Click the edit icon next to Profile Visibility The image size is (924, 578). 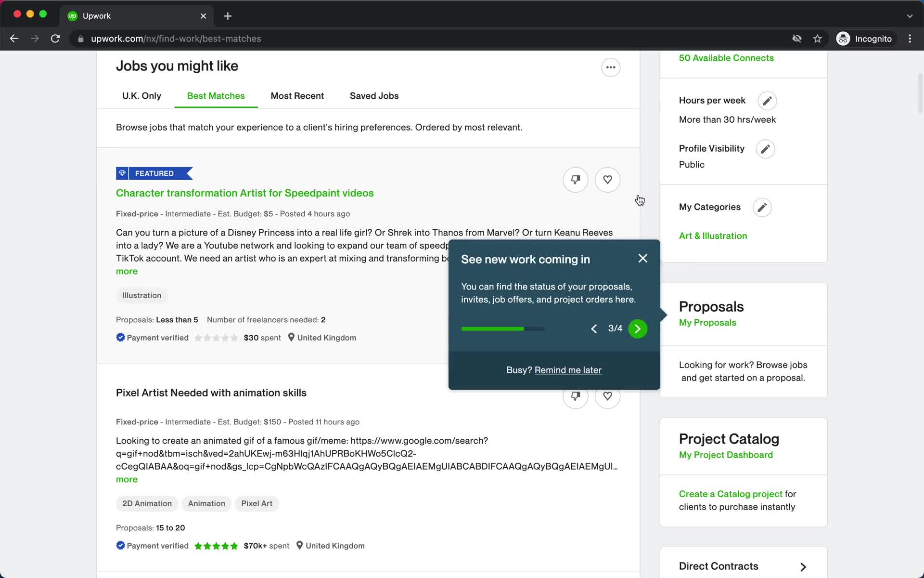tap(765, 148)
